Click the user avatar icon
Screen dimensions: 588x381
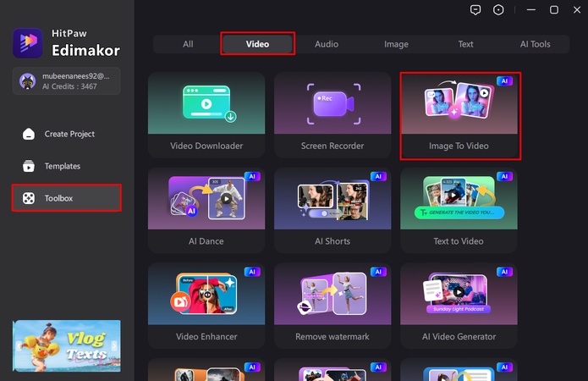27,81
